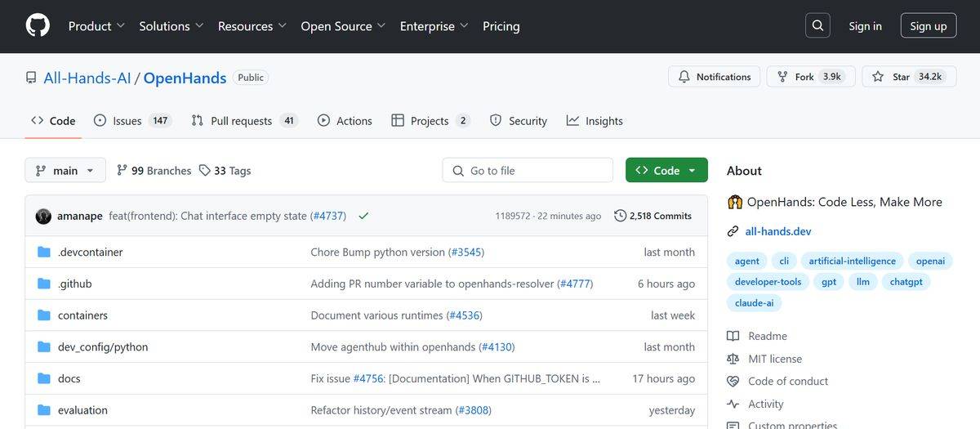Open the amanape author link
The height and width of the screenshot is (429, 980).
80,216
